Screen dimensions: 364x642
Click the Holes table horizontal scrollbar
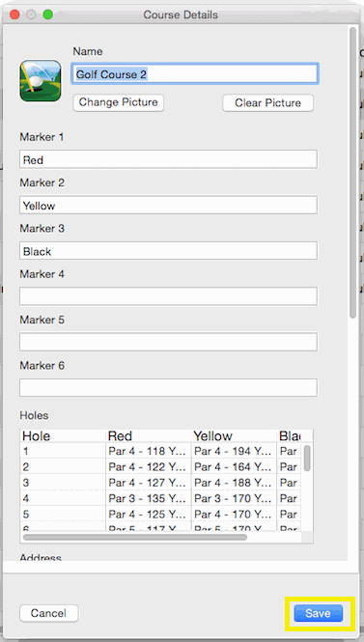135,537
